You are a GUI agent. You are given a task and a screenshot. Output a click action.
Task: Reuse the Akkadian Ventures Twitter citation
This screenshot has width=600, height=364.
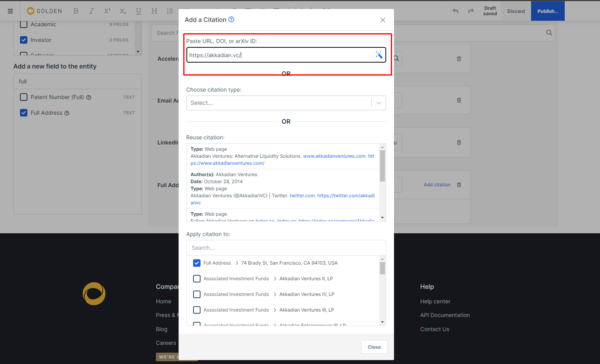click(283, 189)
